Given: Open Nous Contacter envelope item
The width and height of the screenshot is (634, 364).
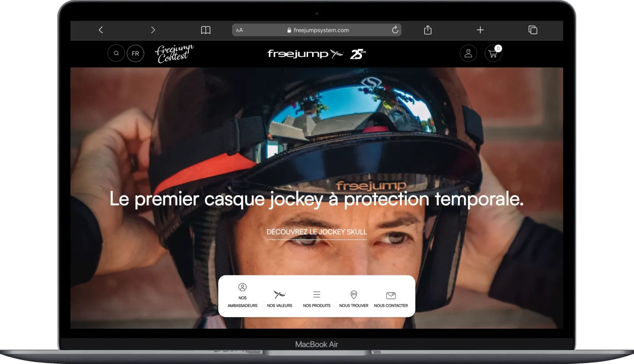Looking at the screenshot, I should (x=391, y=299).
